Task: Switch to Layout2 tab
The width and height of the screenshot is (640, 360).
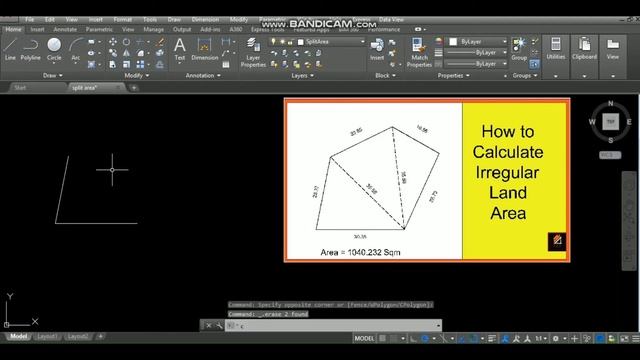Action: (78, 337)
